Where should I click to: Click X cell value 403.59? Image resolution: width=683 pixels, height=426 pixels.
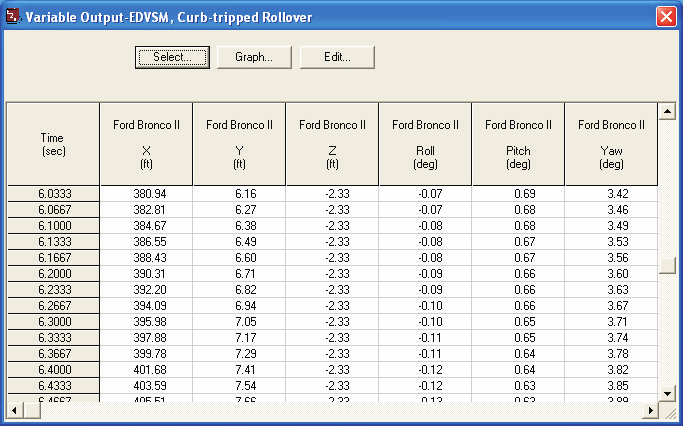point(146,385)
